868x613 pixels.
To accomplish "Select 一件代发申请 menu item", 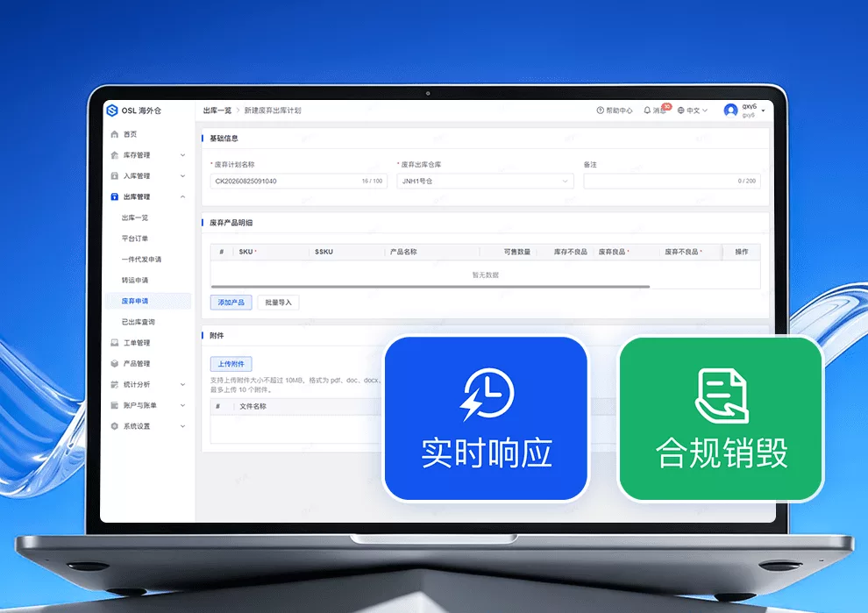I will pyautogui.click(x=141, y=260).
